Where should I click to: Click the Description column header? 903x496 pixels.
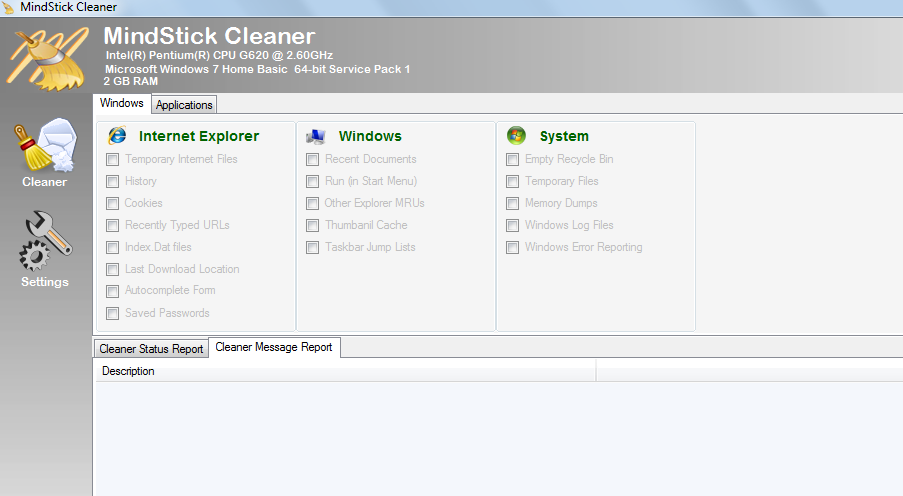point(346,371)
